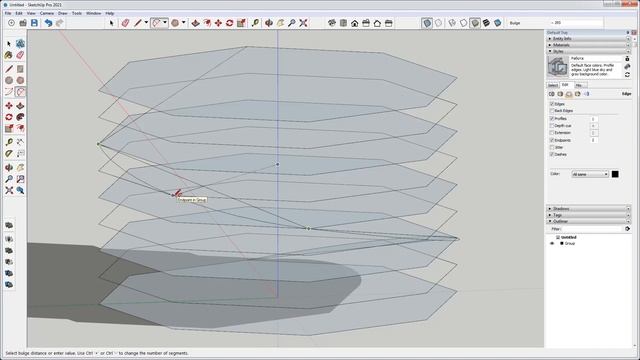
Task: Open the Arc tool dropdown arrow
Action: pos(165,22)
